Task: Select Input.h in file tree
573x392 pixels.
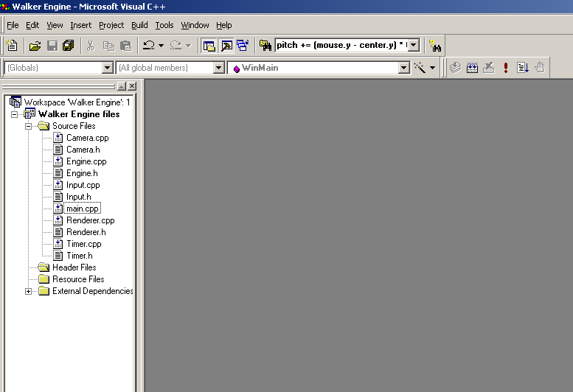Action: (x=79, y=197)
